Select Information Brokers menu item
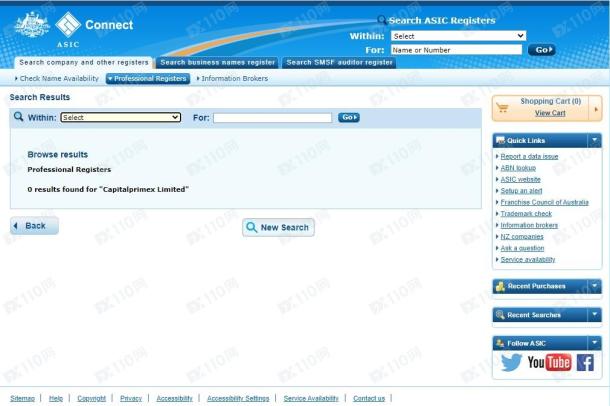The image size is (610, 406). [232, 79]
